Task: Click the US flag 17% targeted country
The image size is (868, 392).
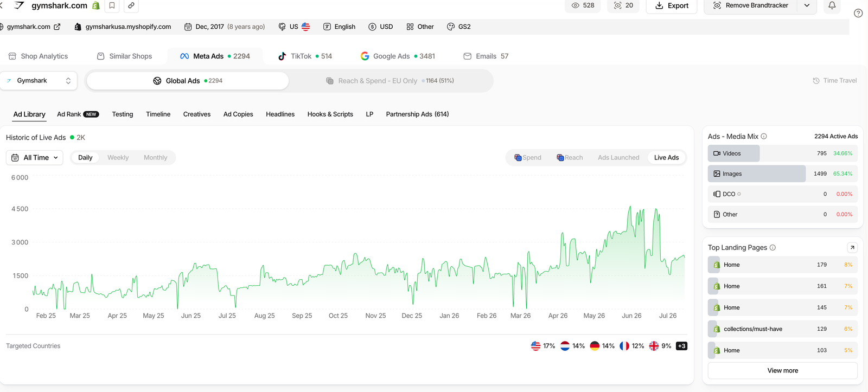Action: tap(542, 346)
